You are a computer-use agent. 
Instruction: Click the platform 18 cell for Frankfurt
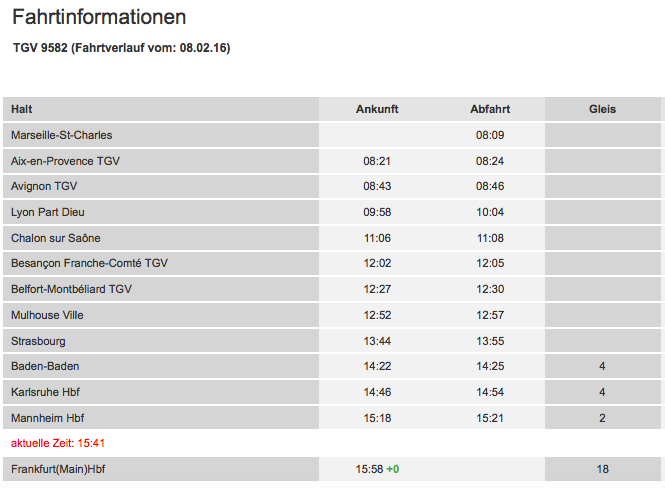(x=602, y=469)
